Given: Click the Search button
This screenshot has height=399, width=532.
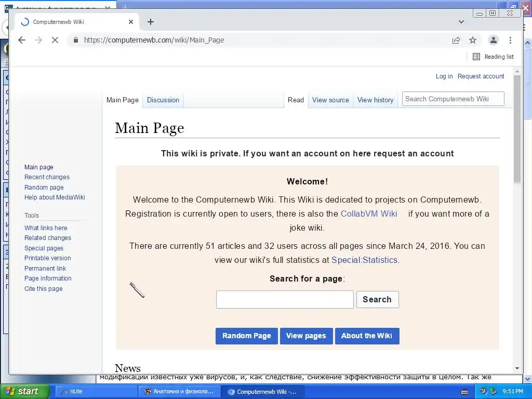Looking at the screenshot, I should pos(377,300).
